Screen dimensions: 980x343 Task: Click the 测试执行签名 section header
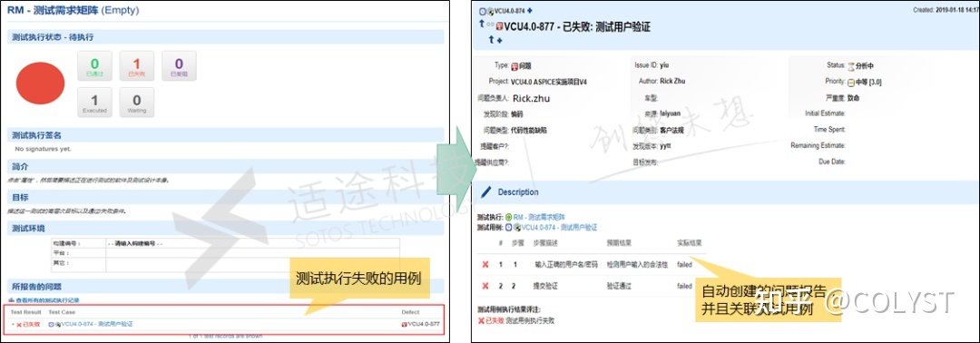click(226, 135)
